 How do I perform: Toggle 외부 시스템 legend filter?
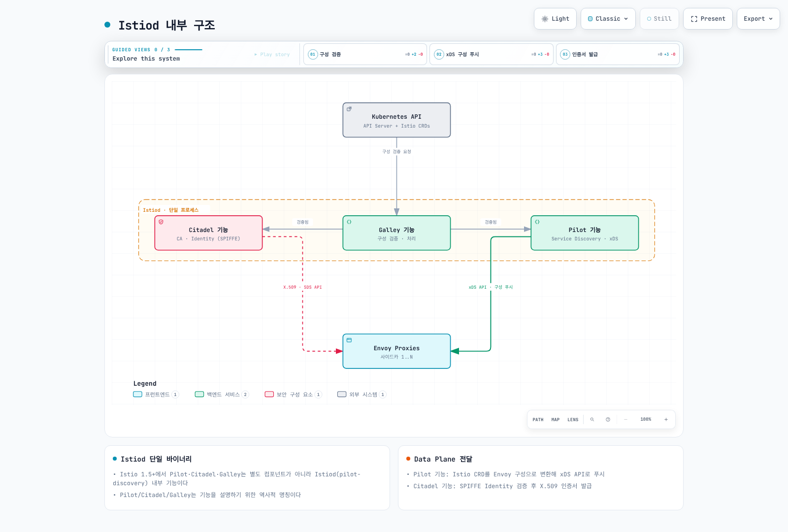[x=362, y=395]
